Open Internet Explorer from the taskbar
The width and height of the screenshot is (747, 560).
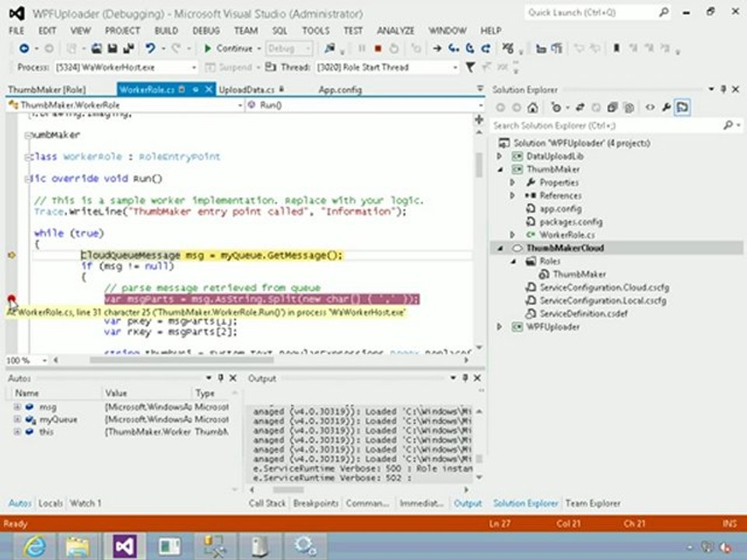tap(35, 546)
